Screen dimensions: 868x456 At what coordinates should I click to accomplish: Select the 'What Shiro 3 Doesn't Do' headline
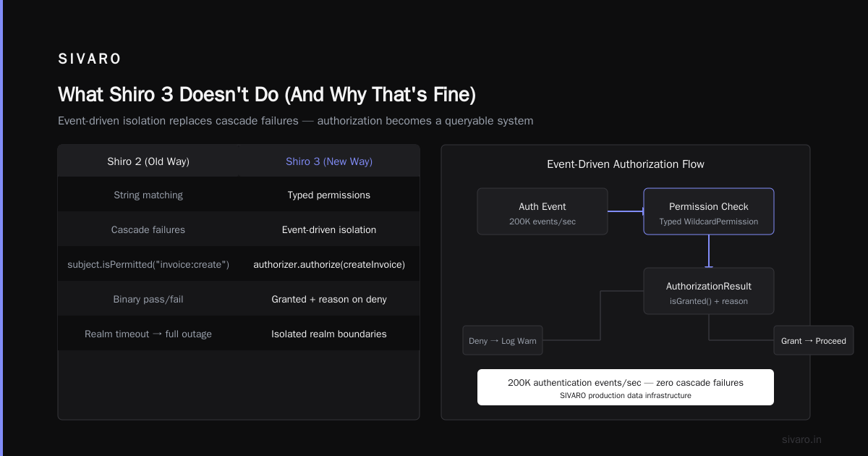(x=267, y=95)
